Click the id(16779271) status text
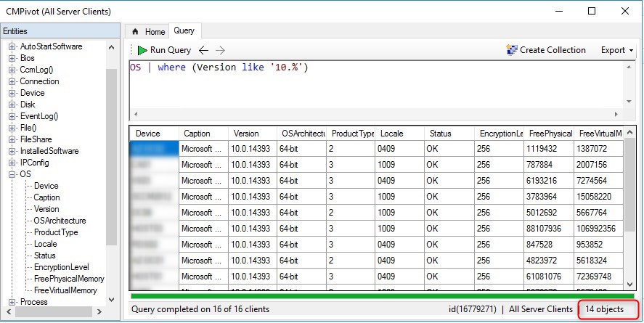The height and width of the screenshot is (323, 644). [473, 309]
